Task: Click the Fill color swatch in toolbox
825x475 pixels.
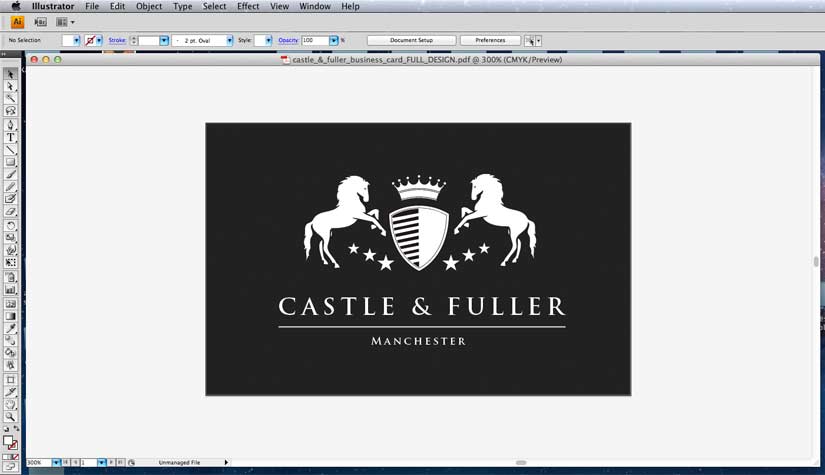Action: coord(8,440)
